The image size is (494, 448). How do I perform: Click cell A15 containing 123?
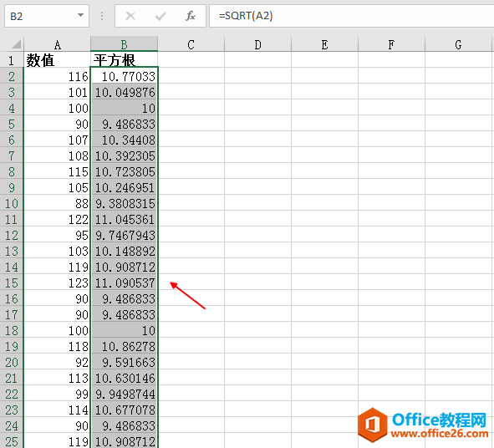pyautogui.click(x=57, y=283)
